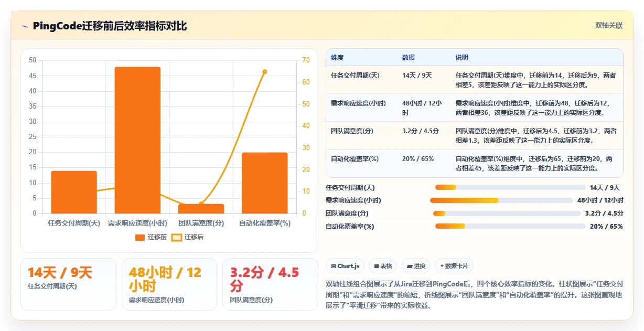This screenshot has height=331, width=644.
Task: Click table cell 14天 / 9天
Action: tap(417, 76)
